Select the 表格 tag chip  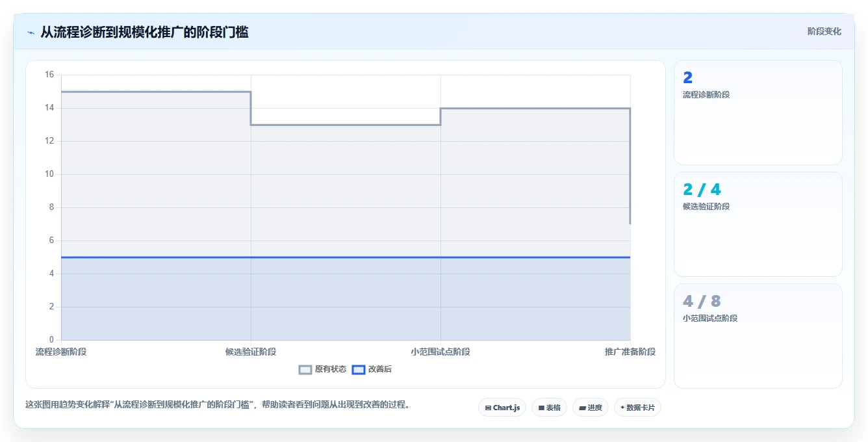(x=549, y=408)
